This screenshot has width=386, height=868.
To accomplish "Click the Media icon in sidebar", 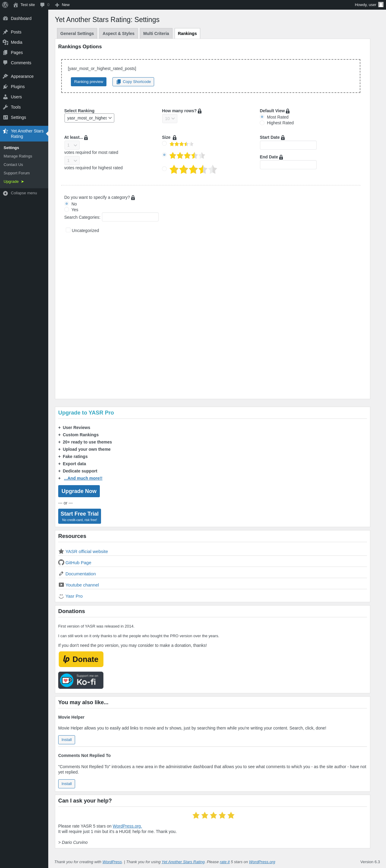I will [5, 42].
